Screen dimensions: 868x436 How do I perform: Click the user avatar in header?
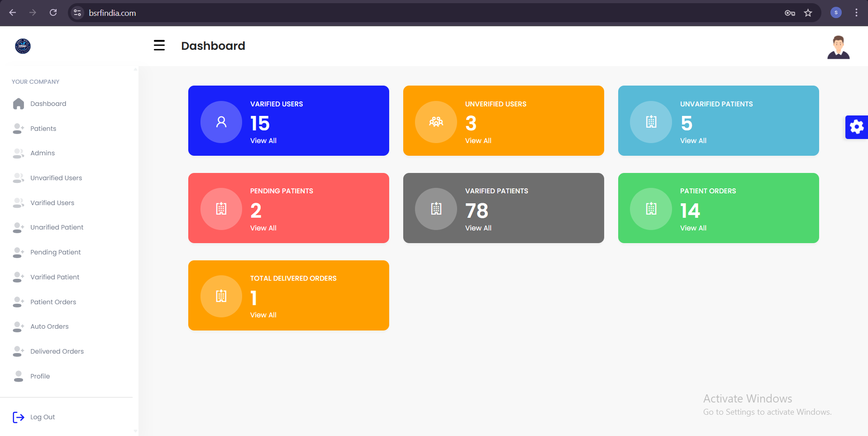(x=838, y=47)
